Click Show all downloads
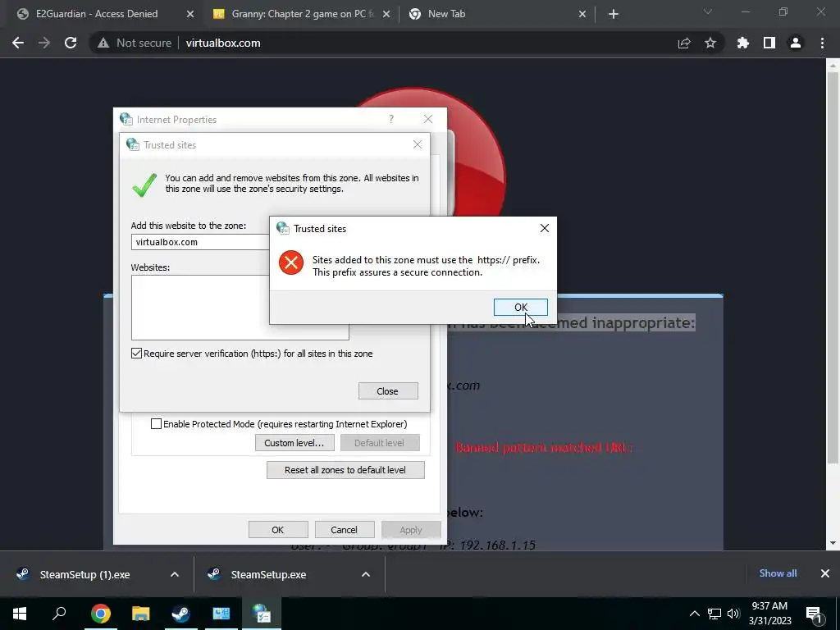840x630 pixels. (x=778, y=573)
